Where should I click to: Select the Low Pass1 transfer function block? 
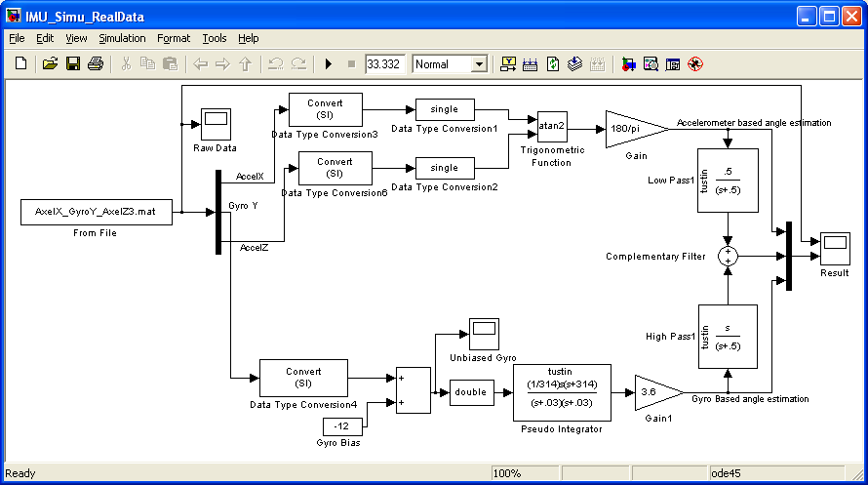tap(728, 181)
